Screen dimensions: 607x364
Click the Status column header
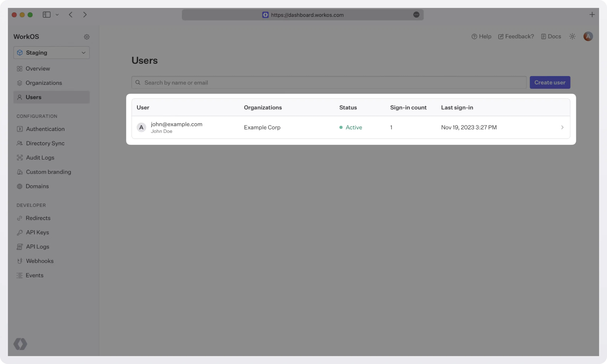[348, 107]
